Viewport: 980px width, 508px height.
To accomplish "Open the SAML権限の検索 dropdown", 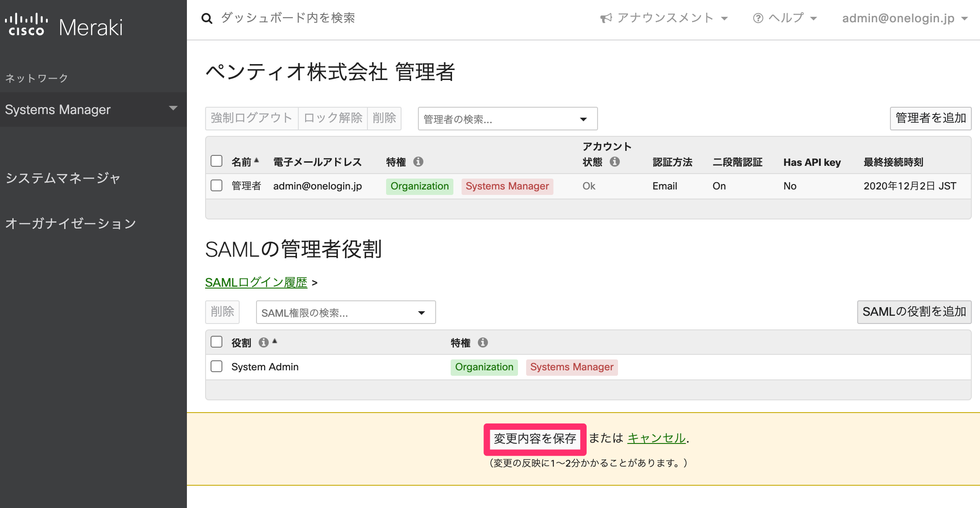I will pos(346,313).
